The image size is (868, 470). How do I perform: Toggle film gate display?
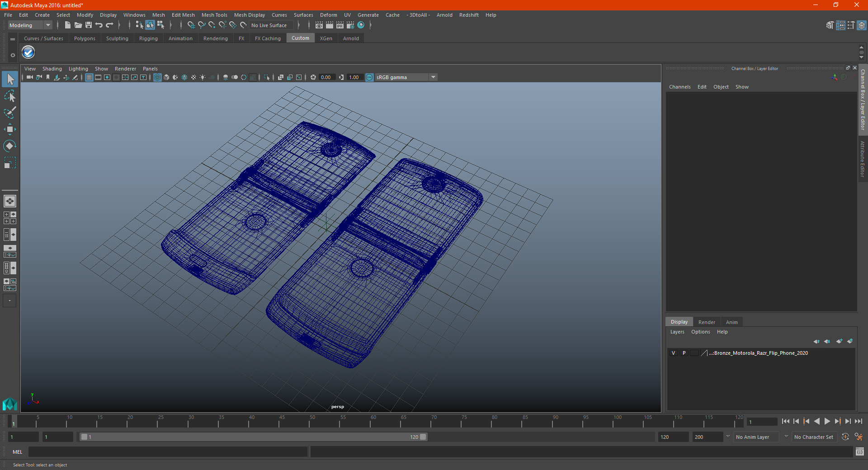point(98,77)
